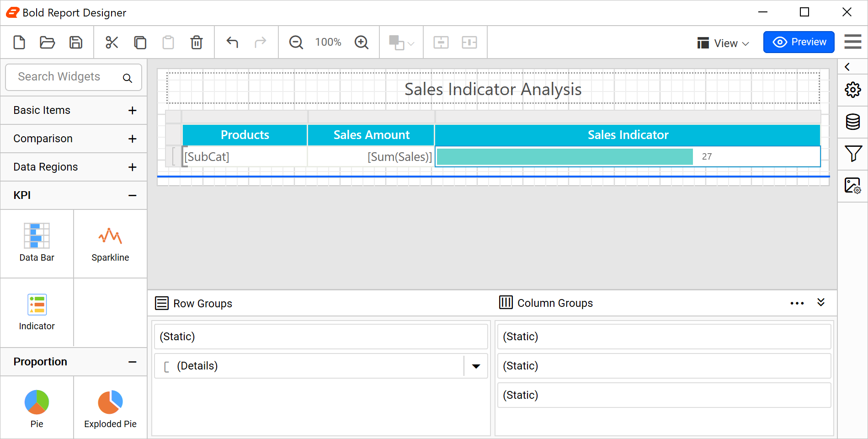Open the layer ordering dropdown
This screenshot has width=868, height=439.
click(401, 43)
